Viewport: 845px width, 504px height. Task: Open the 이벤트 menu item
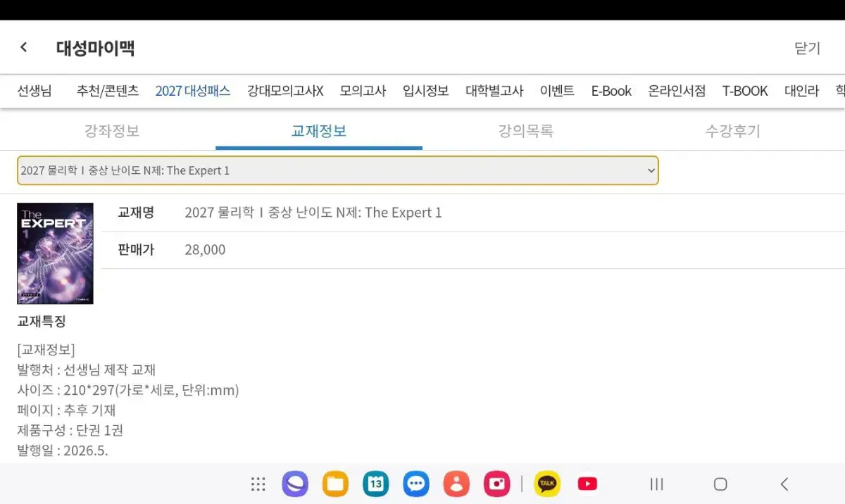(557, 91)
